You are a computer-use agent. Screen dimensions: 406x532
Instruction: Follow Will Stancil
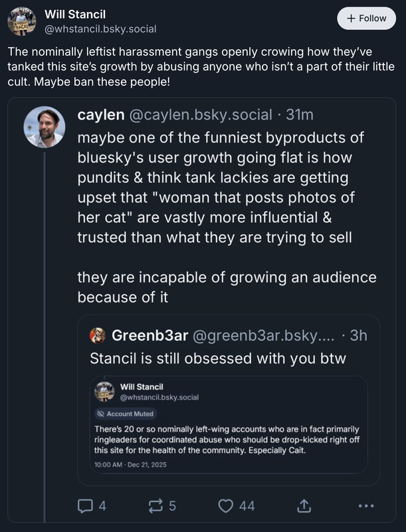366,18
